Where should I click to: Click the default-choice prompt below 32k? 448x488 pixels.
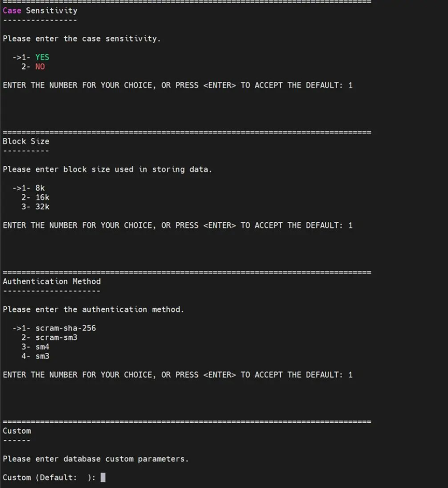[178, 225]
